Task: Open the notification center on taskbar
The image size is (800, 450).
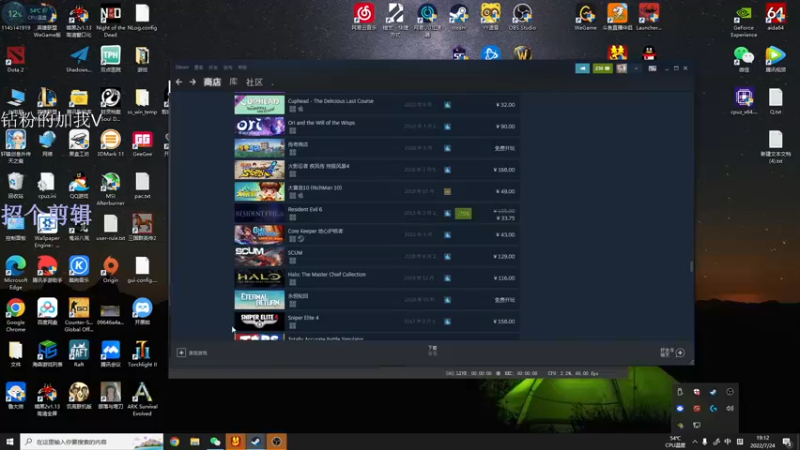Action: point(787,442)
